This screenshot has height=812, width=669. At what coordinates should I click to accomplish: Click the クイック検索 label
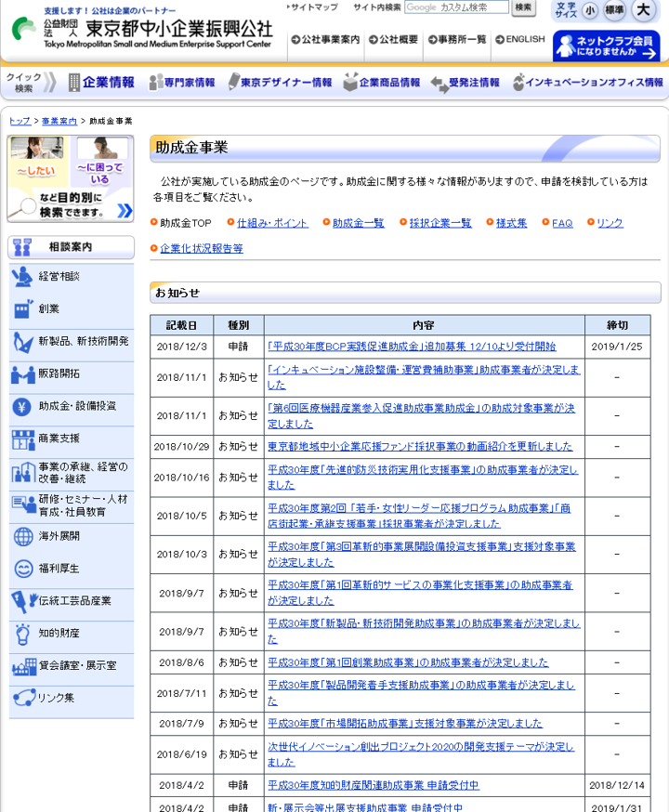point(24,83)
